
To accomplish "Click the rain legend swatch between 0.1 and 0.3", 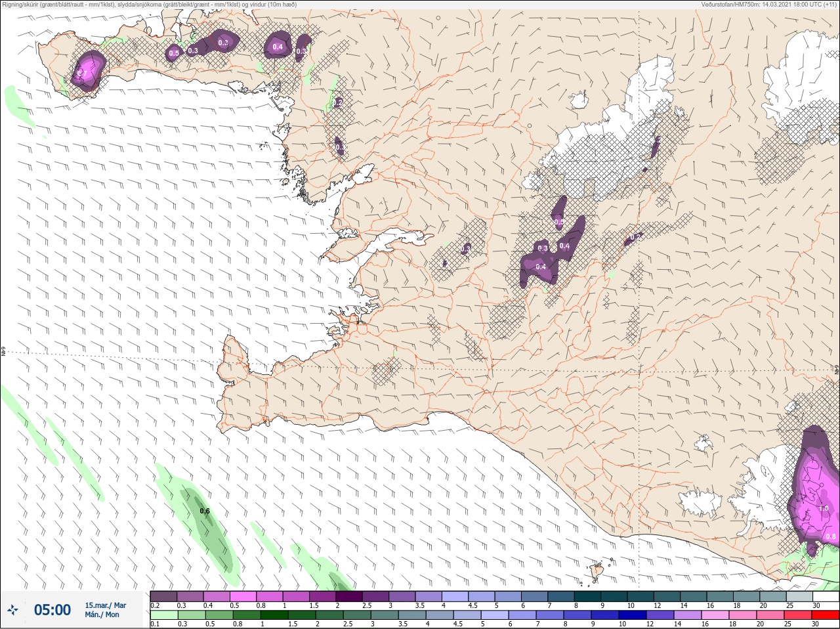I will pos(164,615).
